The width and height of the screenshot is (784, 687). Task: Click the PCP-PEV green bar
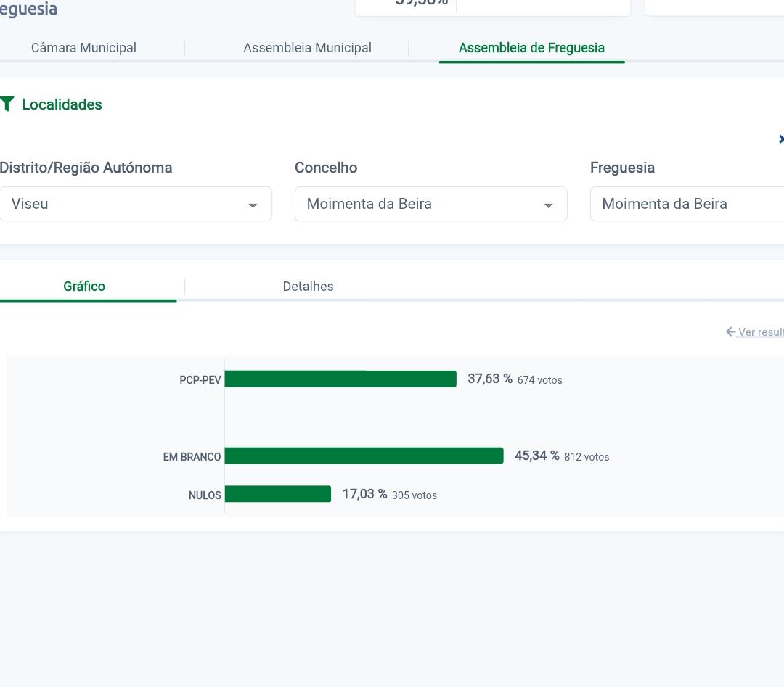click(340, 379)
